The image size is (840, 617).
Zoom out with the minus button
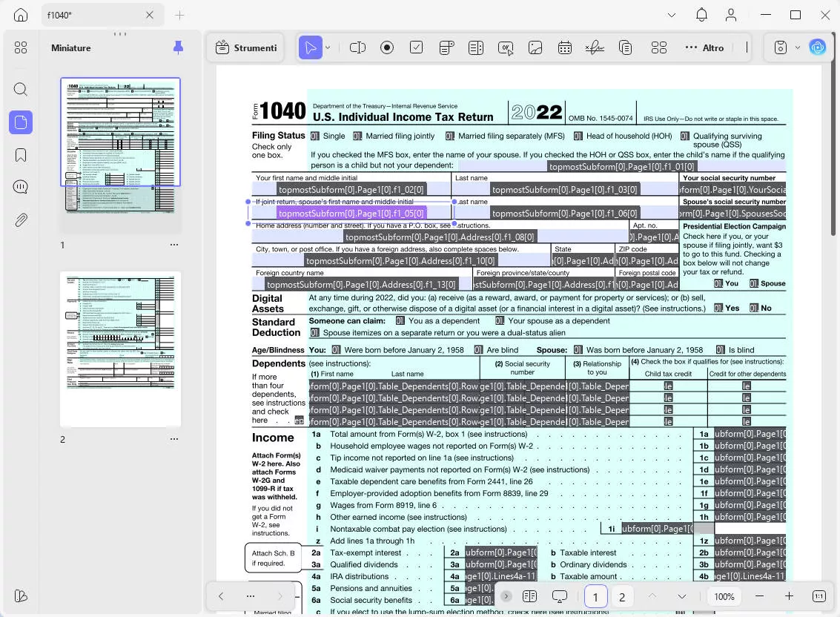tap(759, 596)
